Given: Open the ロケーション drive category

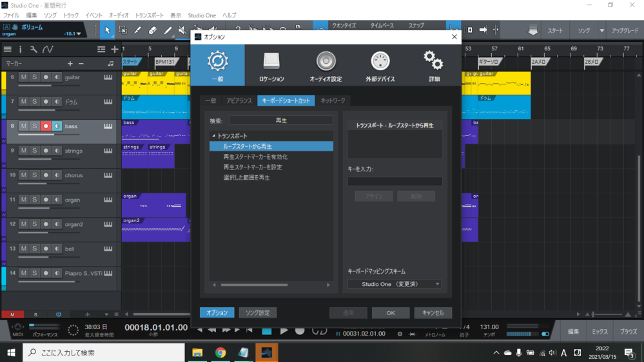Looking at the screenshot, I should pyautogui.click(x=271, y=66).
